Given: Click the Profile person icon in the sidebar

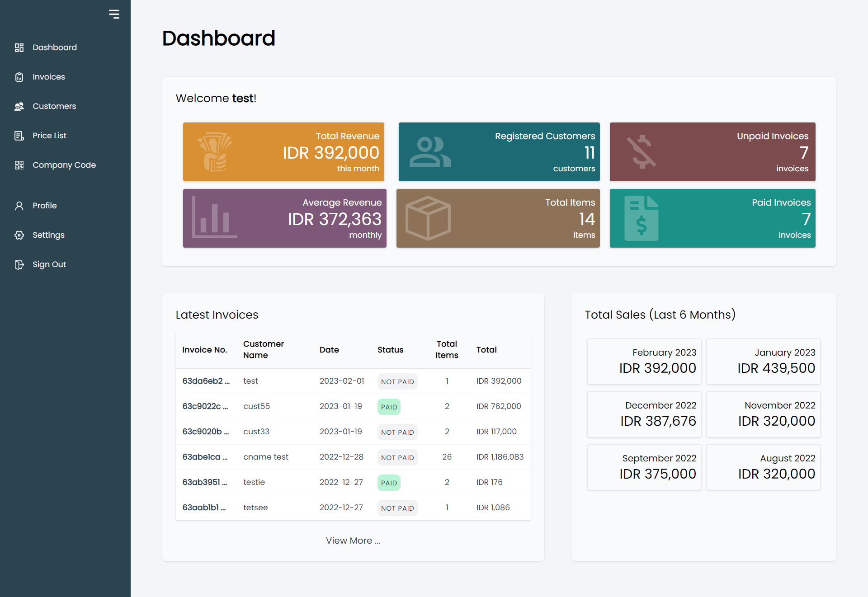Looking at the screenshot, I should 19,206.
